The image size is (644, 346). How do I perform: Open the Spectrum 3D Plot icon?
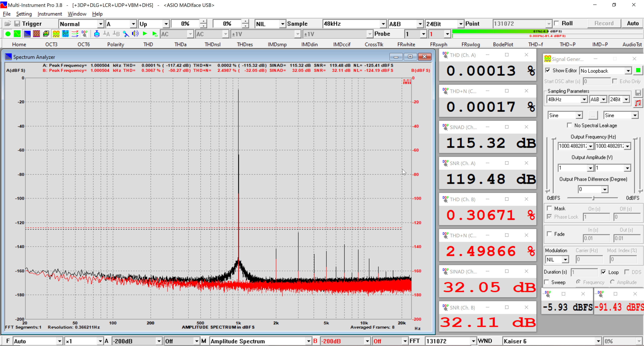pos(46,34)
